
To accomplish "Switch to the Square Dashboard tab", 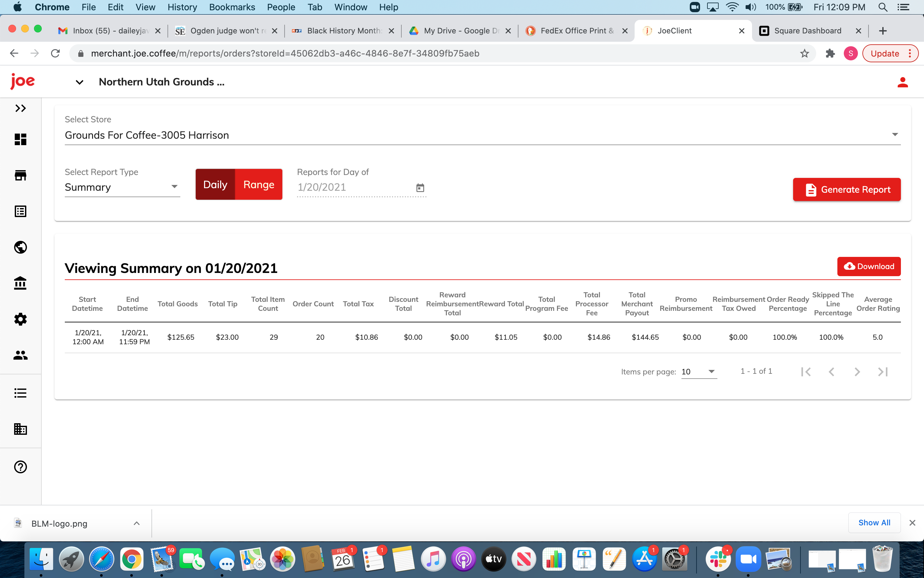I will point(809,31).
